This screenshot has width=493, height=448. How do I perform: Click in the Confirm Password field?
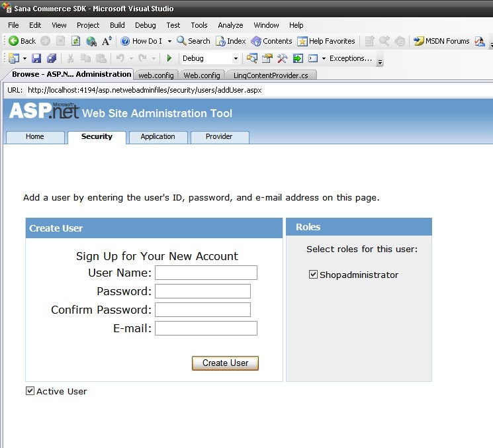click(202, 310)
